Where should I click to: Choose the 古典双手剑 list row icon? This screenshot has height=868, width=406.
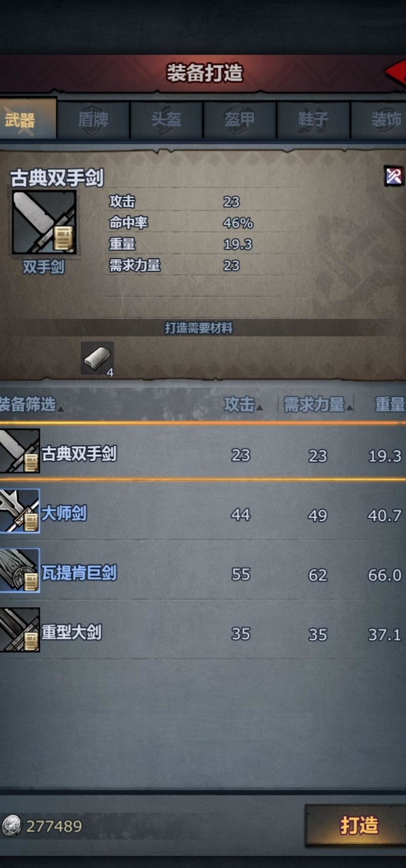click(20, 451)
